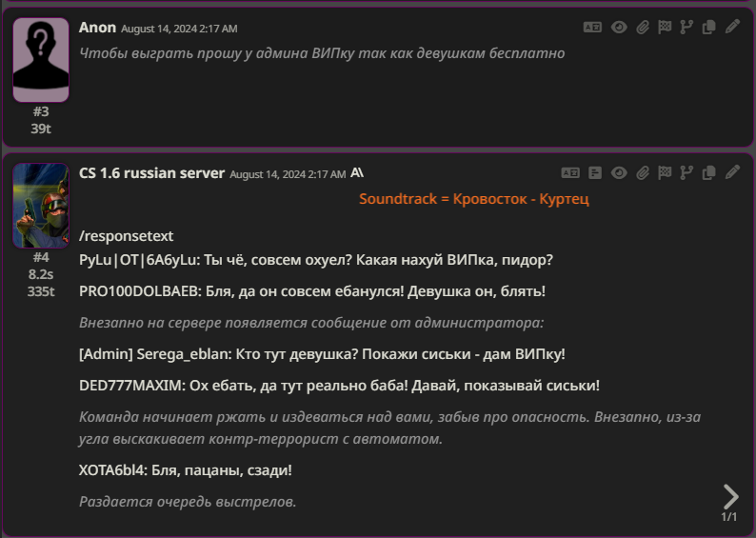The height and width of the screenshot is (538, 756).
Task: Create checkpoint on server message
Action: pyautogui.click(x=665, y=173)
